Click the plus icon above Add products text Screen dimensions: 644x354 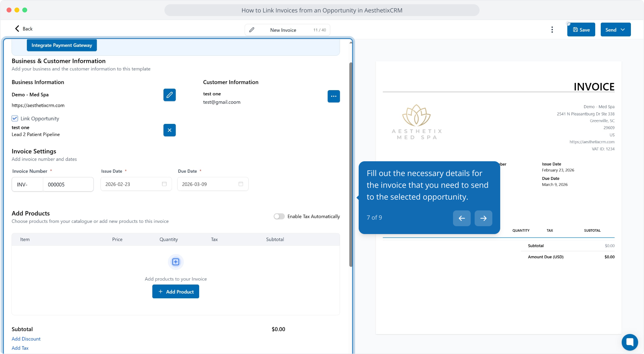(x=176, y=262)
